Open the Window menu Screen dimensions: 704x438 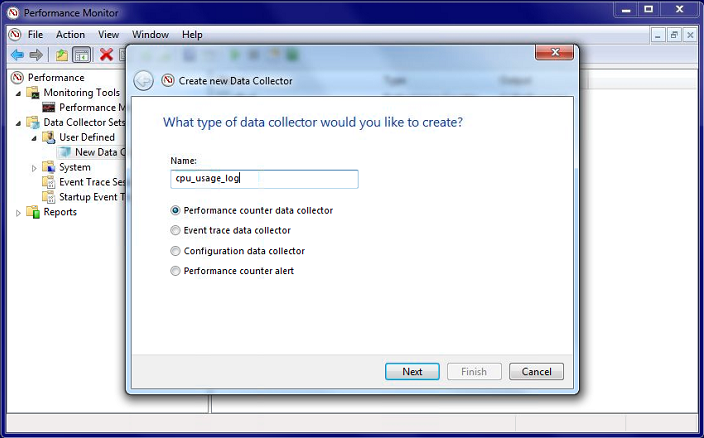pyautogui.click(x=150, y=35)
